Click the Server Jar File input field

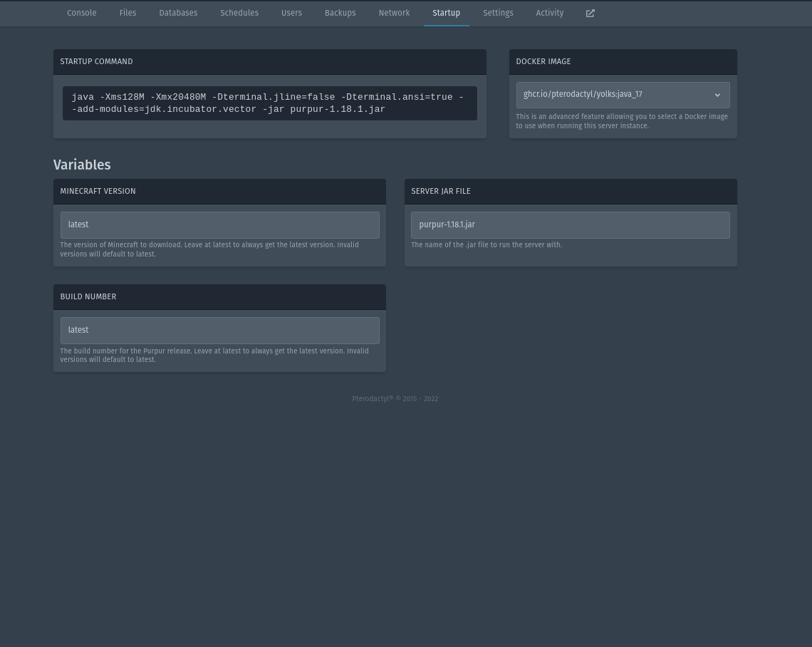point(570,225)
